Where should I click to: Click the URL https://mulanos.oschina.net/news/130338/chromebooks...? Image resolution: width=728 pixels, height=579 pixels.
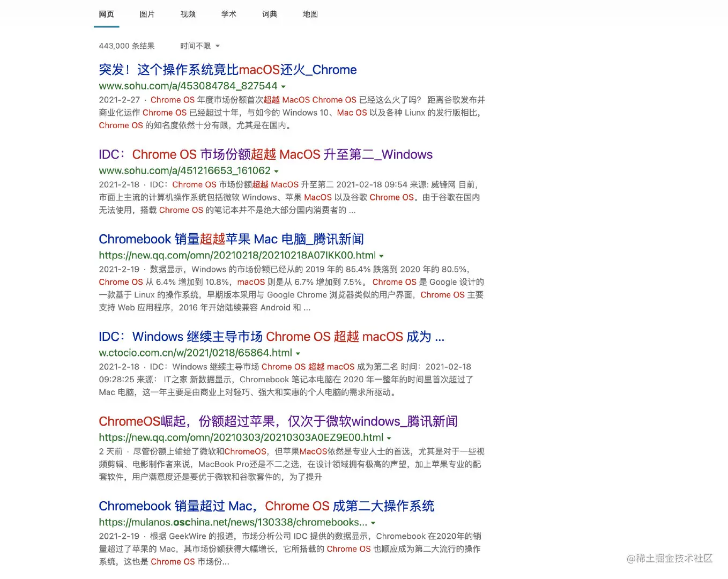coord(233,522)
